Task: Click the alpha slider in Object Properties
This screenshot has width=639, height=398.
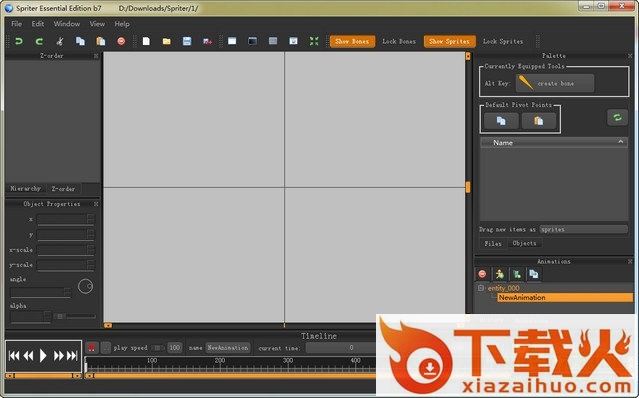Action: 76,316
